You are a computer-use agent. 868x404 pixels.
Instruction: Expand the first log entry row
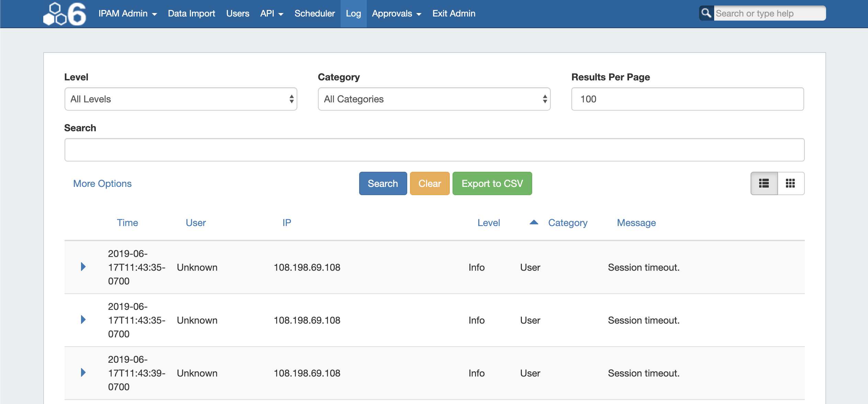pyautogui.click(x=83, y=267)
